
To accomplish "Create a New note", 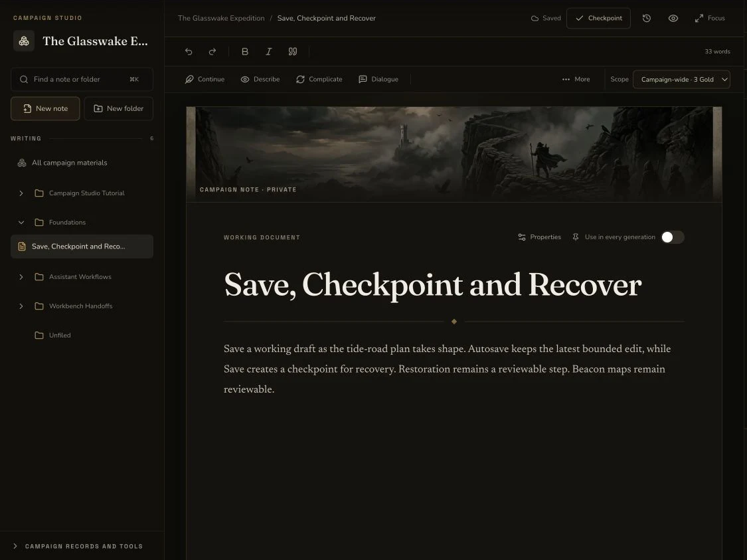I will pyautogui.click(x=45, y=109).
